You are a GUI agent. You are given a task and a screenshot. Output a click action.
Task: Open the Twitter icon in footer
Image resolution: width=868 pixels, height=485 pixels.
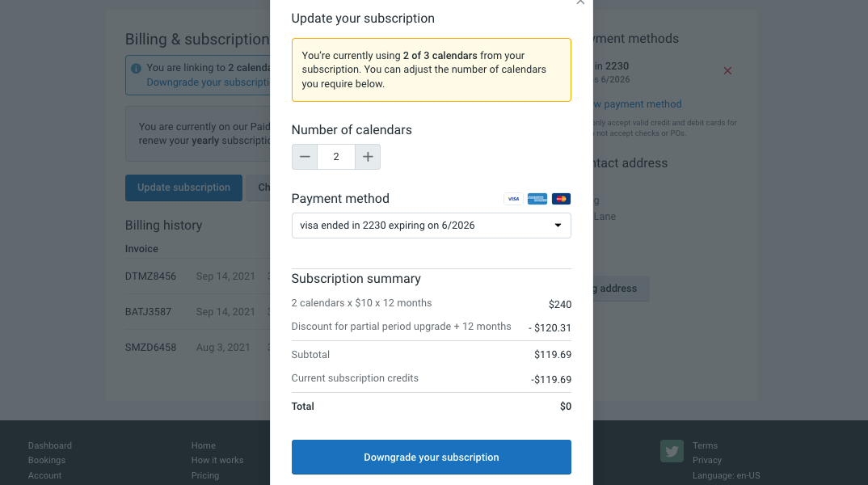[672, 451]
